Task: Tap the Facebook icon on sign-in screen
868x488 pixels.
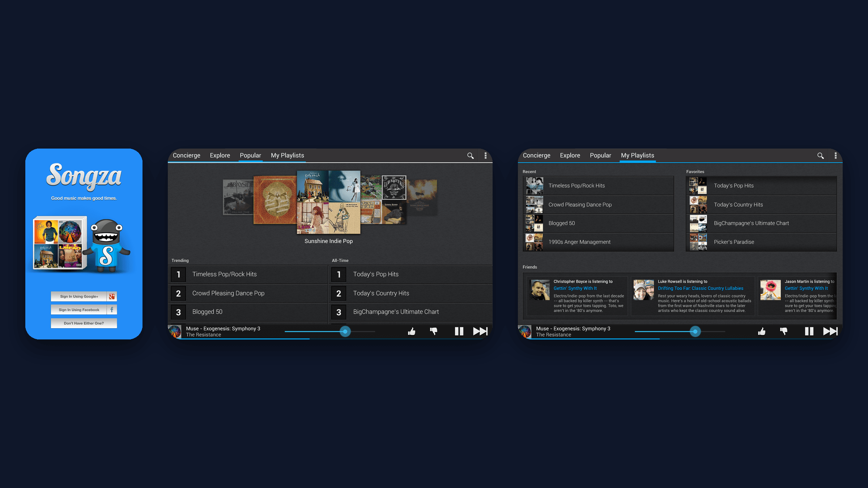Action: tap(112, 310)
